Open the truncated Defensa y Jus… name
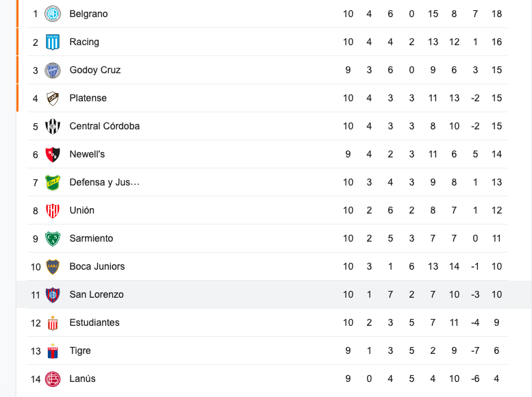 [105, 182]
